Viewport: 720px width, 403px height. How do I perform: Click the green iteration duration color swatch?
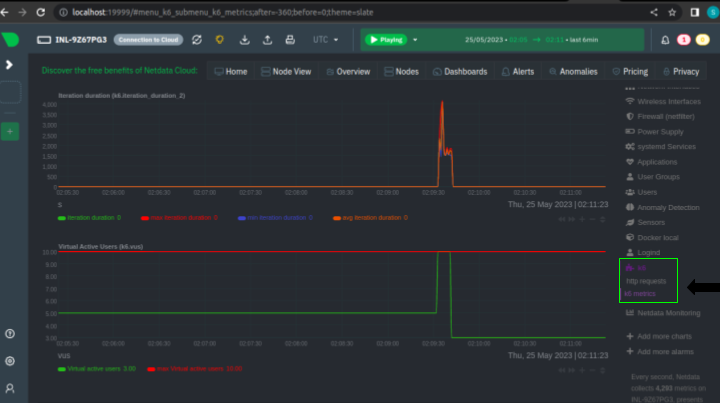[x=62, y=218]
